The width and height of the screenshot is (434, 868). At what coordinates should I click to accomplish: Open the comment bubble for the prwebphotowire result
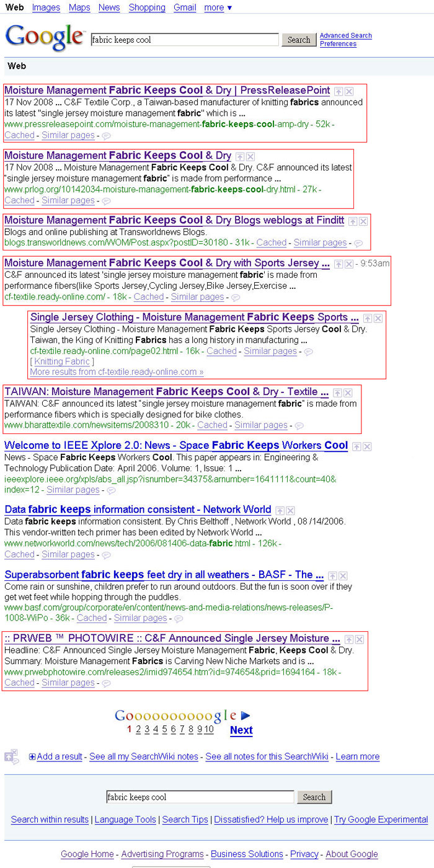[x=106, y=683]
